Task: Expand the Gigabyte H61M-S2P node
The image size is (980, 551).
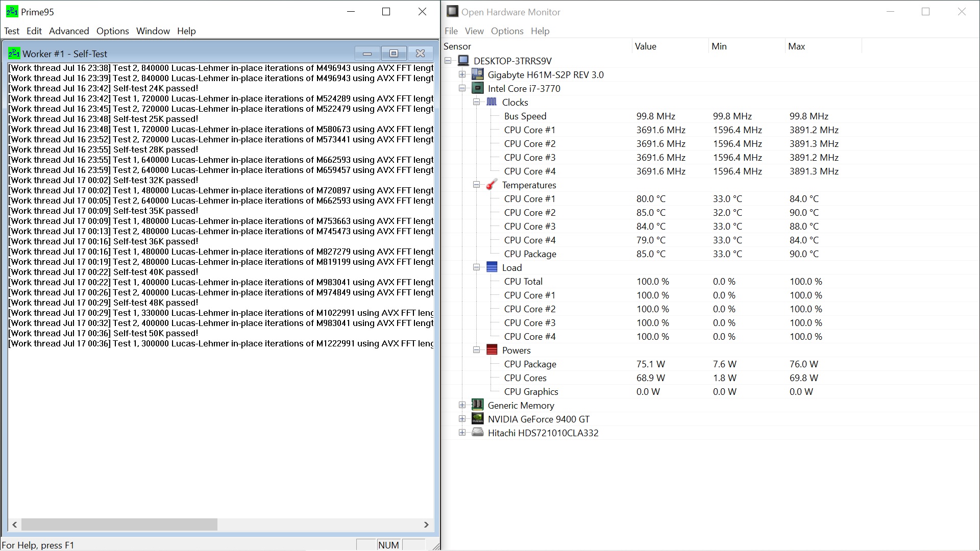Action: (x=462, y=74)
